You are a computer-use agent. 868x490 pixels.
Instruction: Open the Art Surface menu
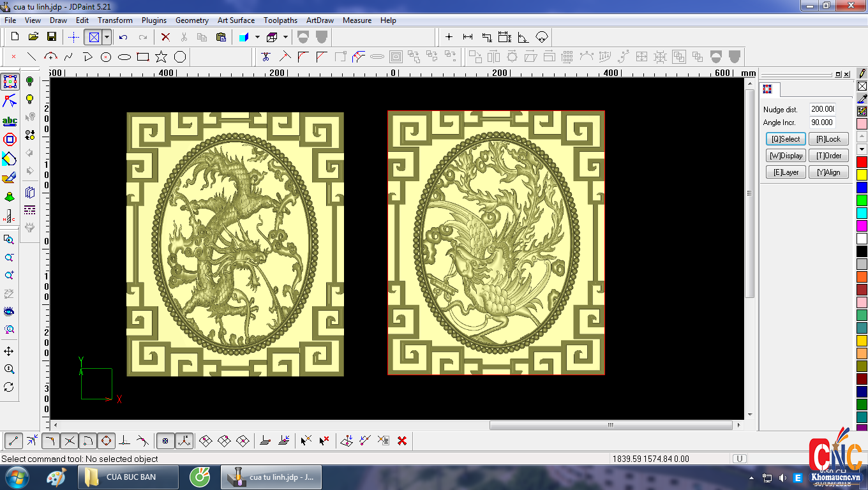(x=236, y=20)
